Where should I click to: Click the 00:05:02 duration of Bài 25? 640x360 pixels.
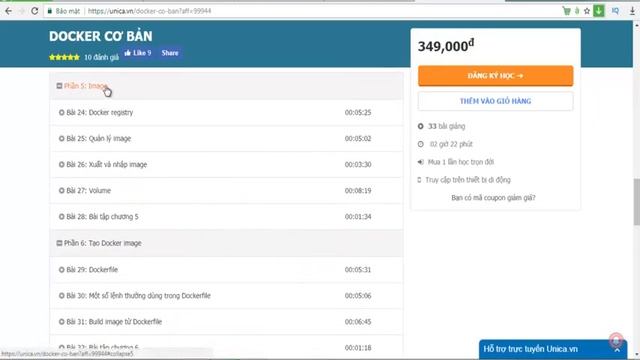click(x=358, y=138)
